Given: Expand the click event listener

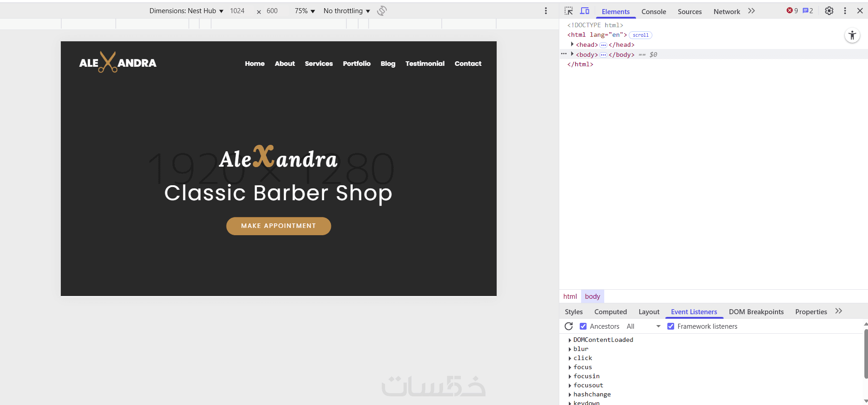Looking at the screenshot, I should (570, 358).
